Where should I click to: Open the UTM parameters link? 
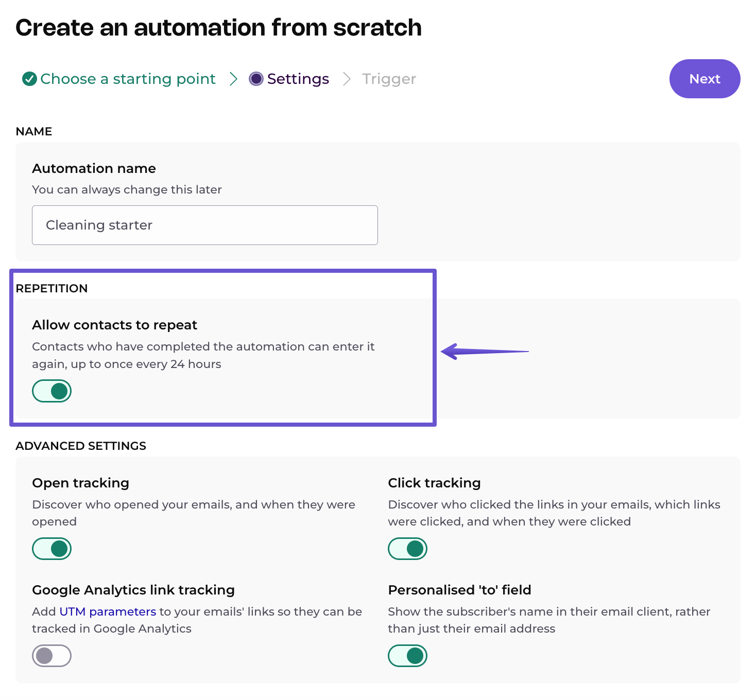click(x=108, y=611)
